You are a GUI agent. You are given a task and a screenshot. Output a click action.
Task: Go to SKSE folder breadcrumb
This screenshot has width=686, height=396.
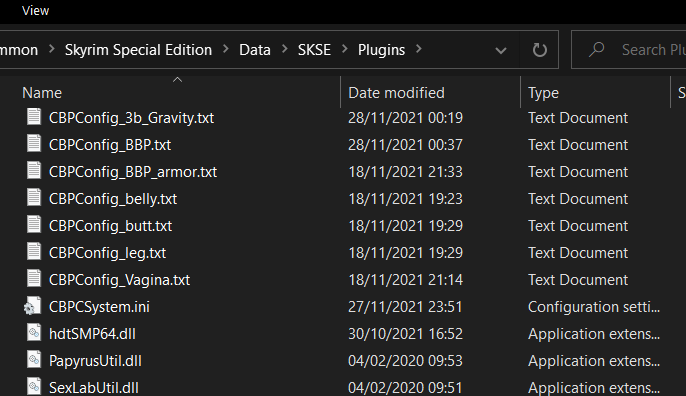click(314, 50)
